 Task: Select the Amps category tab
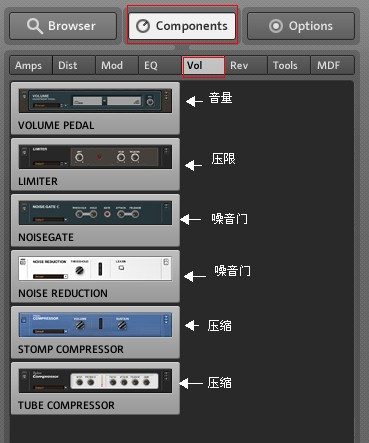pyautogui.click(x=31, y=65)
